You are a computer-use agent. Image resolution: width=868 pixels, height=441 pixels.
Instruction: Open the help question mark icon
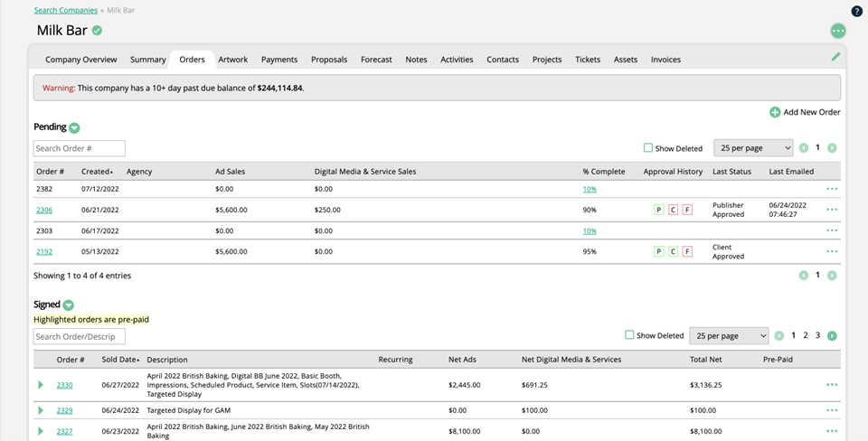click(856, 11)
